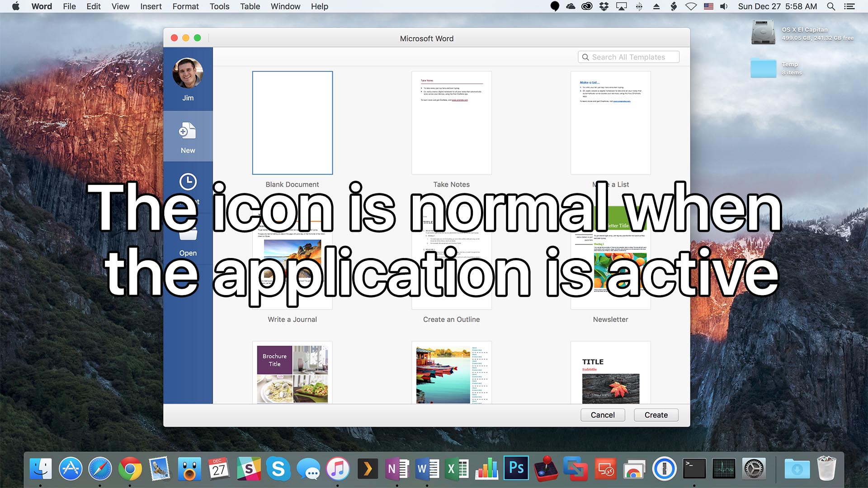
Task: Open Activity Monitor in the Dock
Action: [724, 469]
